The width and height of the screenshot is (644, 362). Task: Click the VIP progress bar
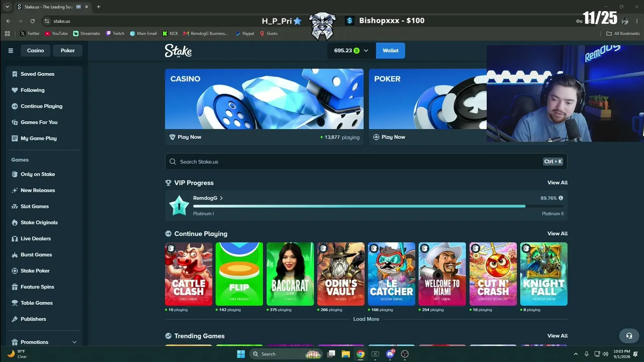pos(378,206)
